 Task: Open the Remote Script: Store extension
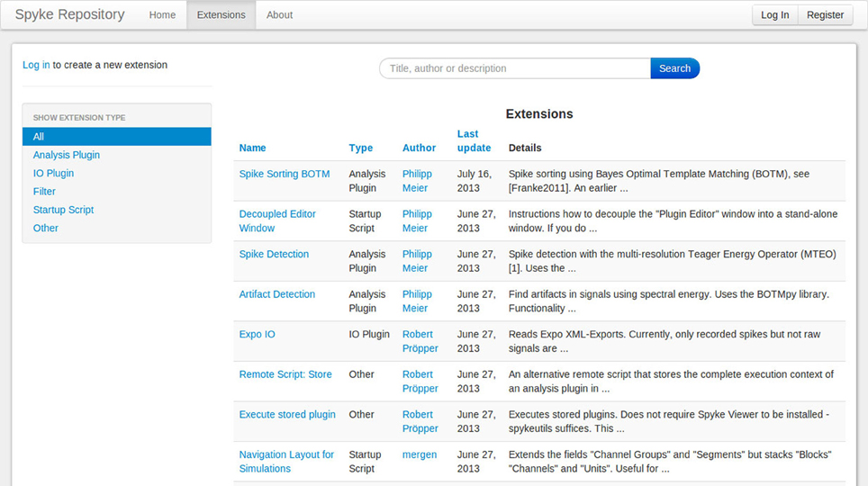(285, 374)
